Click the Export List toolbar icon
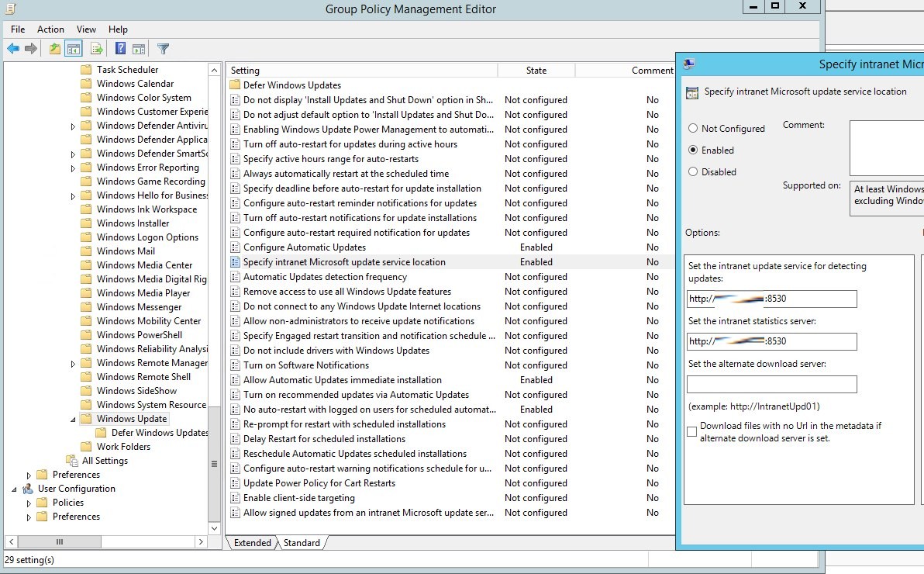This screenshot has height=574, width=924. click(97, 49)
